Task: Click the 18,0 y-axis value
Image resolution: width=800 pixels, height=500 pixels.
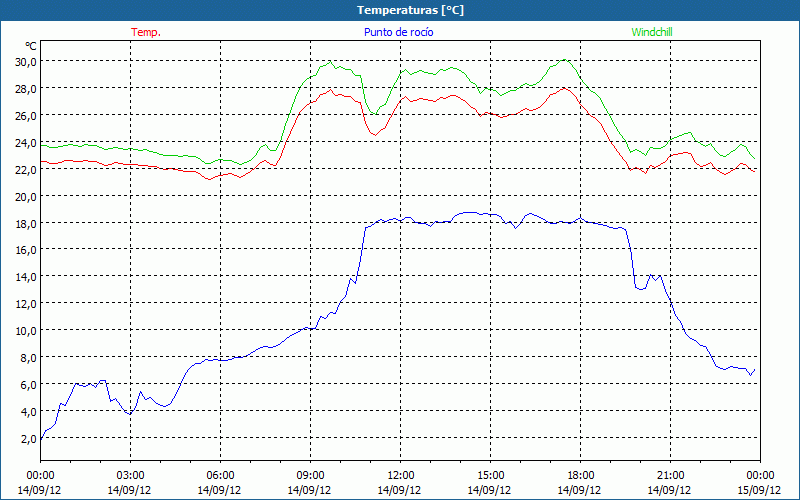Action: coord(26,223)
